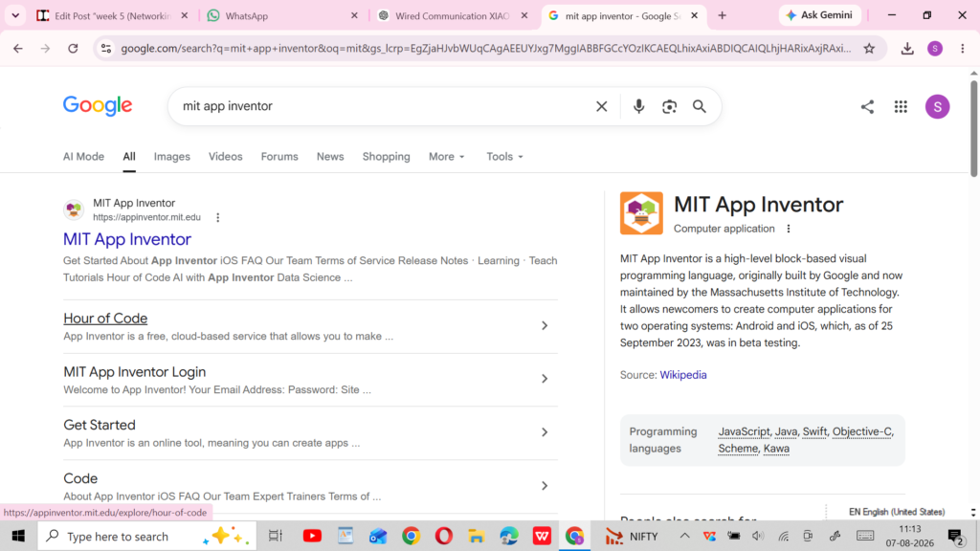The width and height of the screenshot is (980, 551).
Task: Show hidden system tray icons
Action: coord(685,536)
